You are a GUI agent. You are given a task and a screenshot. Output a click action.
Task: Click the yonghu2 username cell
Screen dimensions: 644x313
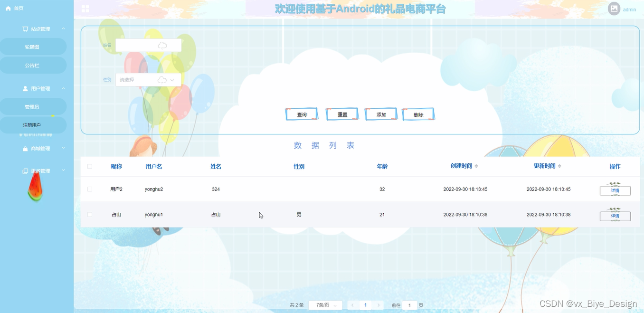click(154, 189)
